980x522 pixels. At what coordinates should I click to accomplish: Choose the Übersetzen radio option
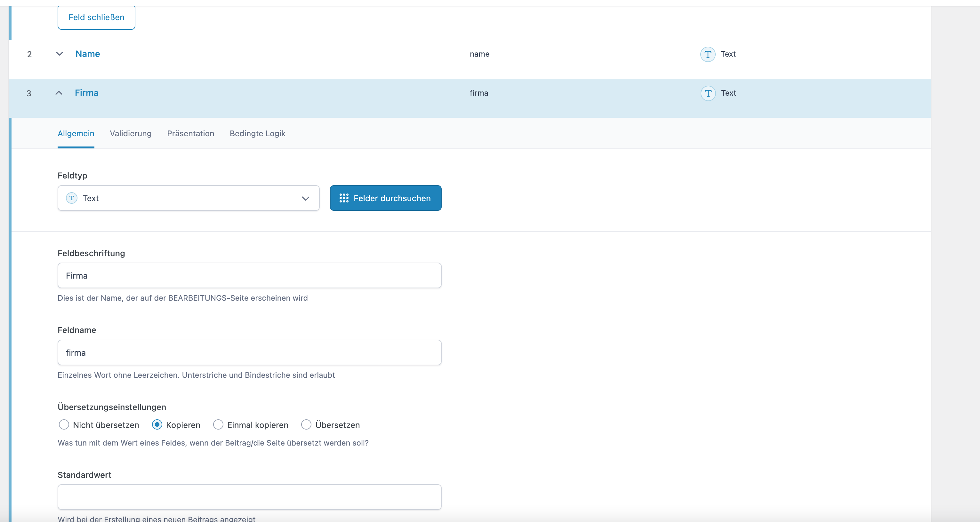point(306,424)
